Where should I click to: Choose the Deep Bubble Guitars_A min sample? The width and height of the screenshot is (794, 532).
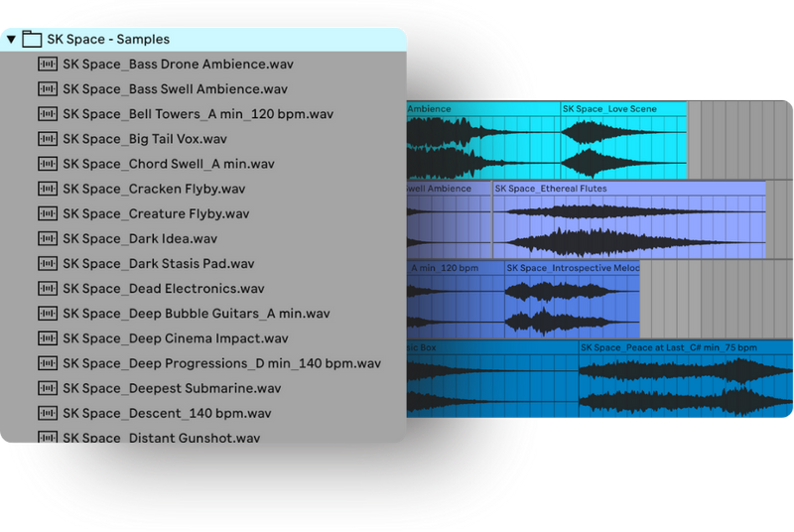point(196,314)
